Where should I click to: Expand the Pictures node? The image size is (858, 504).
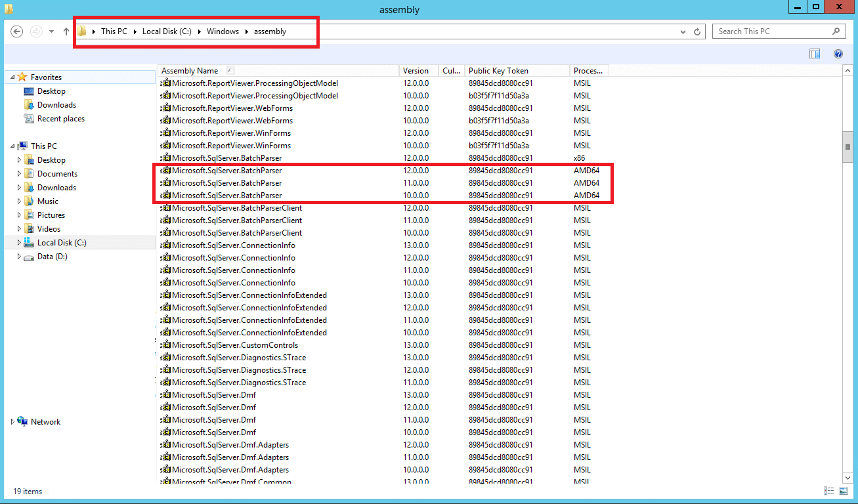(x=19, y=215)
